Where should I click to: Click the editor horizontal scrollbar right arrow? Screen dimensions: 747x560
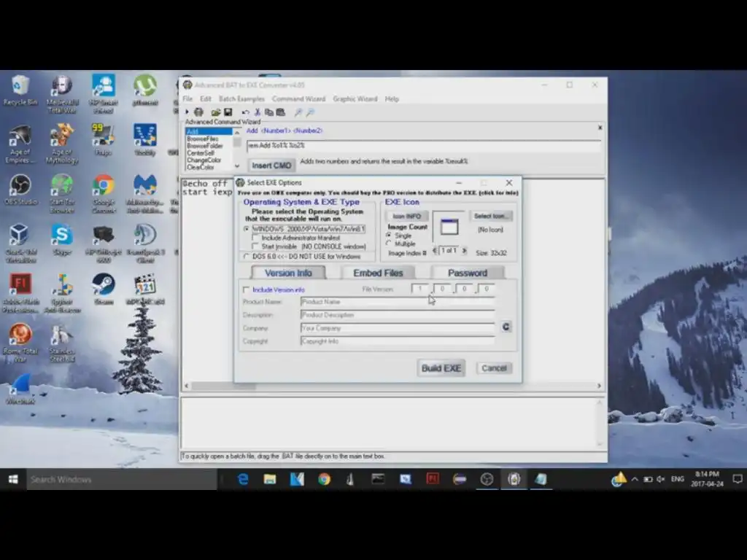coord(599,386)
